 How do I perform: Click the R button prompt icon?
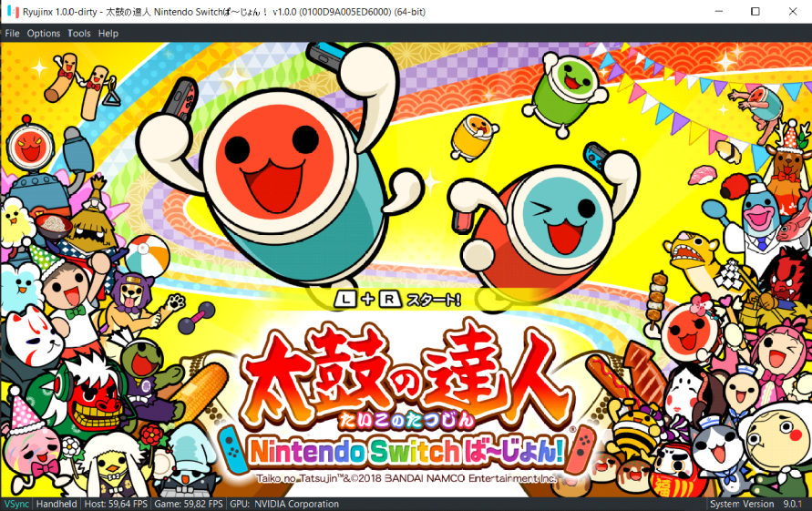389,300
